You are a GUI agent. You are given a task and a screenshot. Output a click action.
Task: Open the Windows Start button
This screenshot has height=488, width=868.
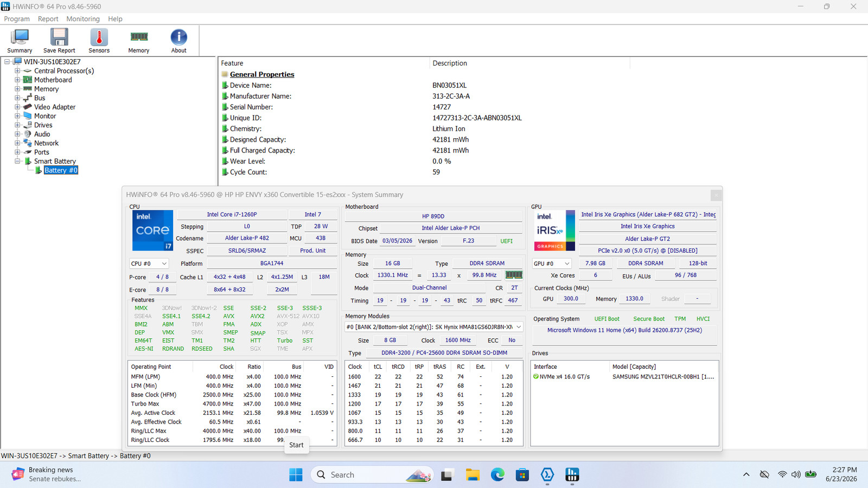296,475
